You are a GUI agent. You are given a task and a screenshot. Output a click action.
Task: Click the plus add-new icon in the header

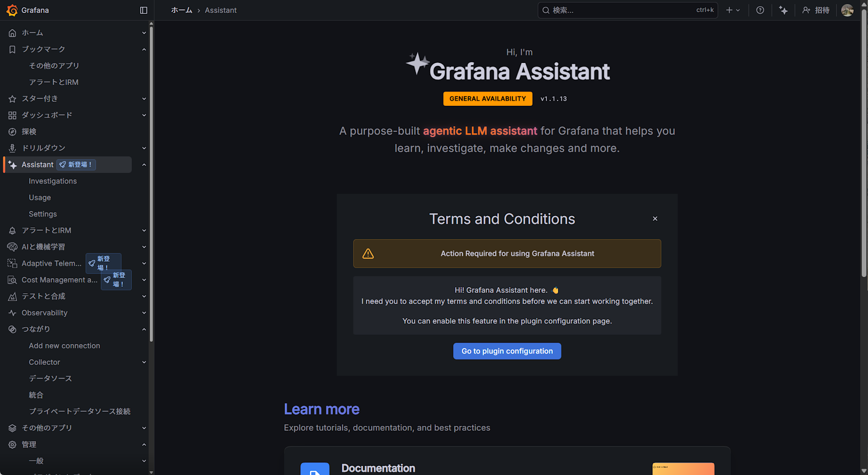pyautogui.click(x=729, y=10)
